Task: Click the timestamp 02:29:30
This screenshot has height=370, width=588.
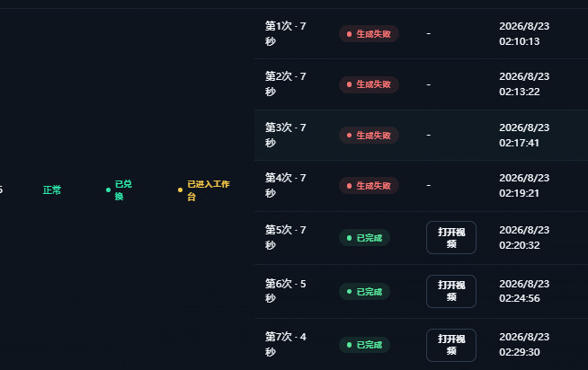Action: [x=520, y=352]
